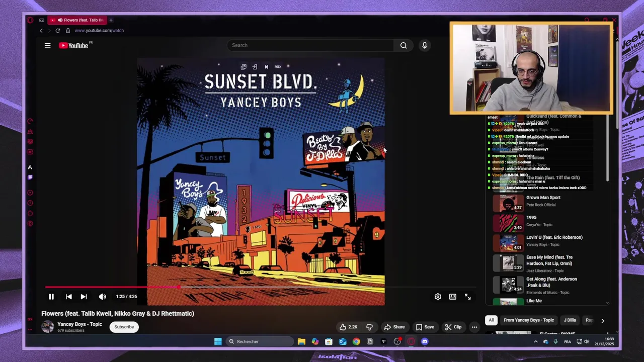Open Windows Start menu
The image size is (644, 362).
218,342
